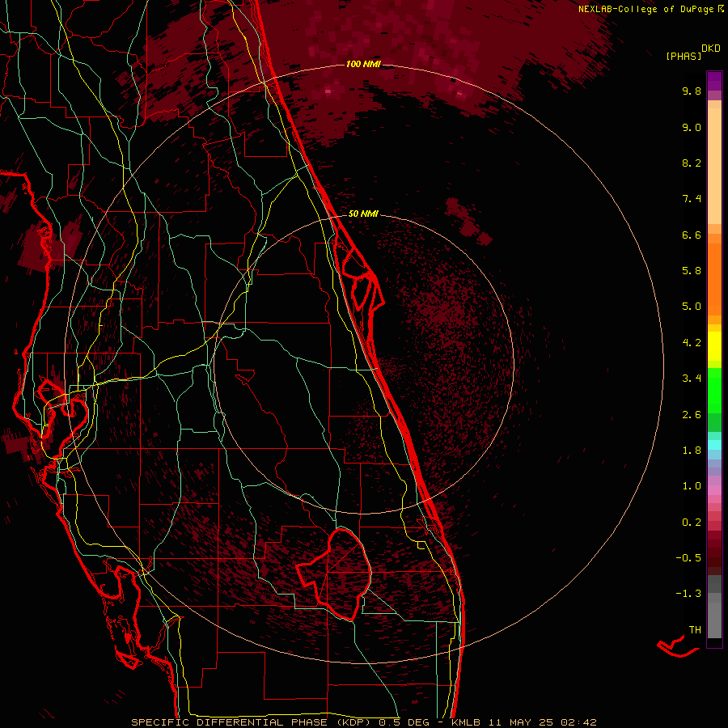
Task: Click the bright green color bar segment
Action: (x=714, y=390)
